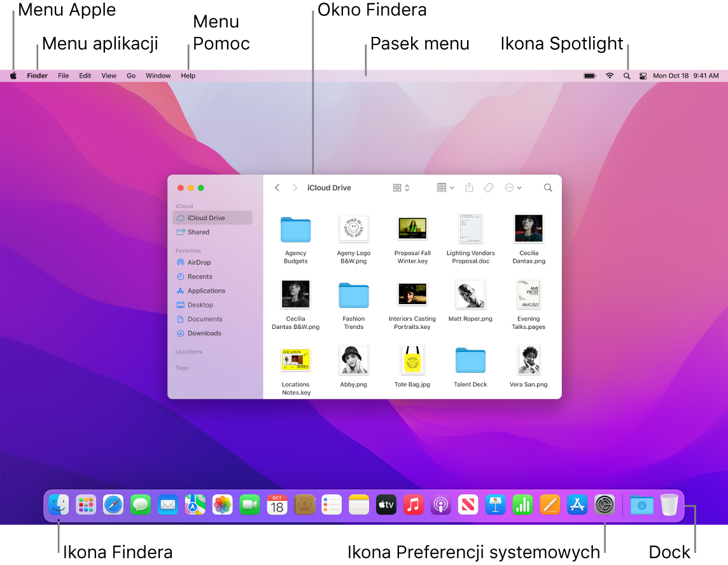728x565 pixels.
Task: Open System Preferences from the Dock
Action: [x=605, y=505]
